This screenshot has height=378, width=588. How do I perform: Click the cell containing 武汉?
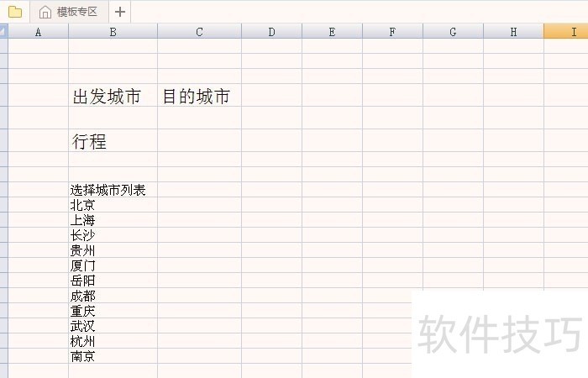coord(83,326)
